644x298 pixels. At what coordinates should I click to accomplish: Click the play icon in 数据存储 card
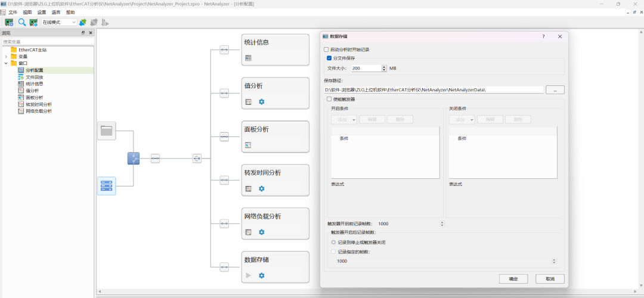pos(248,275)
